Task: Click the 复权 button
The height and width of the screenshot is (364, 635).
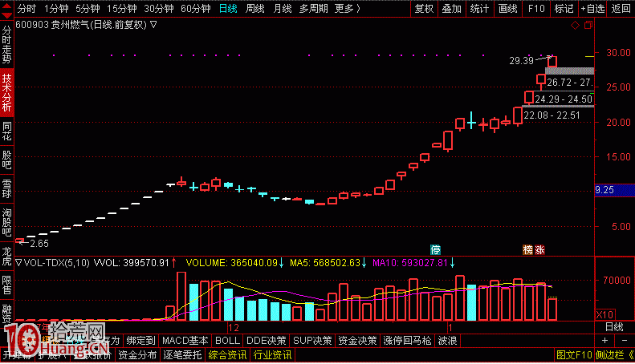Action: pyautogui.click(x=424, y=9)
